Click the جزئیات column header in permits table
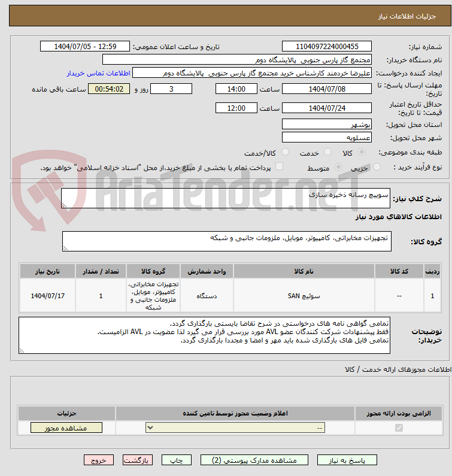The image size is (452, 476). click(x=66, y=414)
